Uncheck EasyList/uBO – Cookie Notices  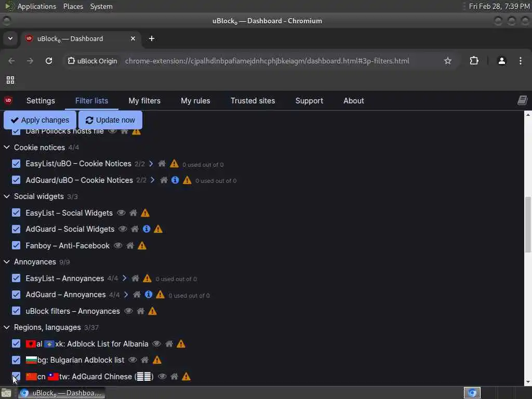[x=16, y=164]
